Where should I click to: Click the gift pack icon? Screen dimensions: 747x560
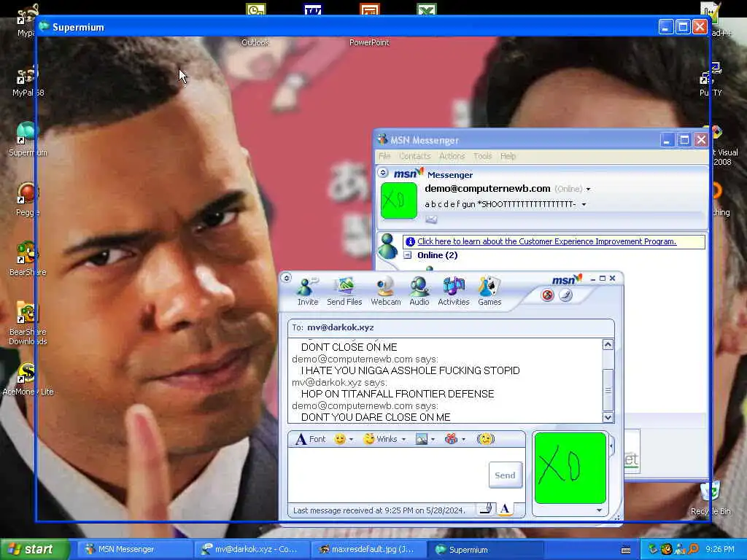pyautogui.click(x=451, y=439)
